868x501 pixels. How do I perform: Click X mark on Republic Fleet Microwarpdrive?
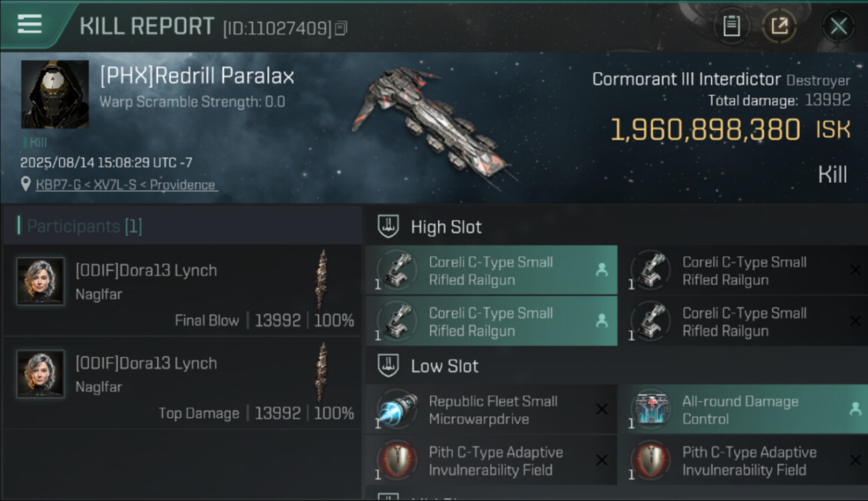coord(602,409)
